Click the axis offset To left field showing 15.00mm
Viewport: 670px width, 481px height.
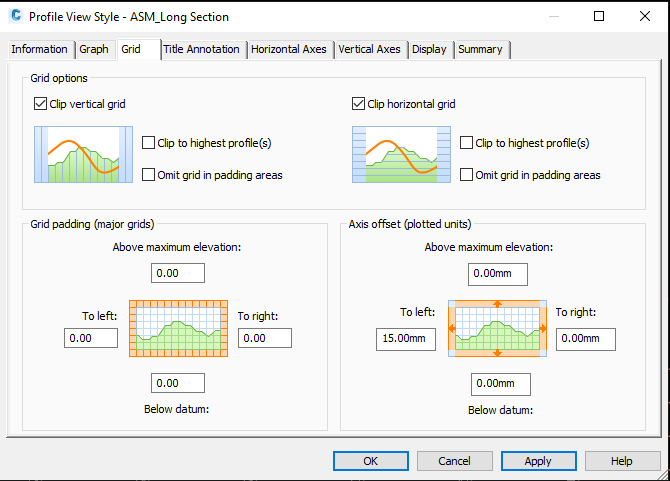pos(406,339)
